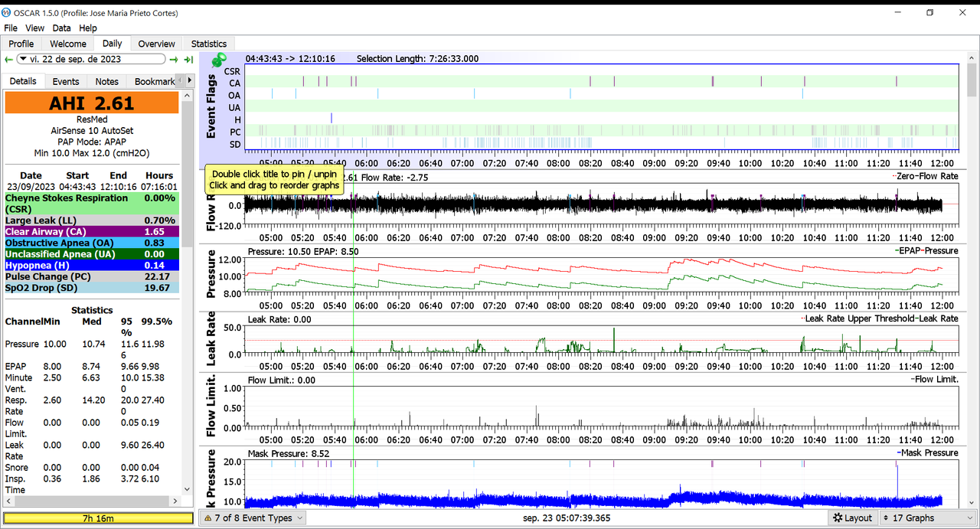Jump to most recent day arrow
The image size is (980, 529).
pyautogui.click(x=188, y=59)
